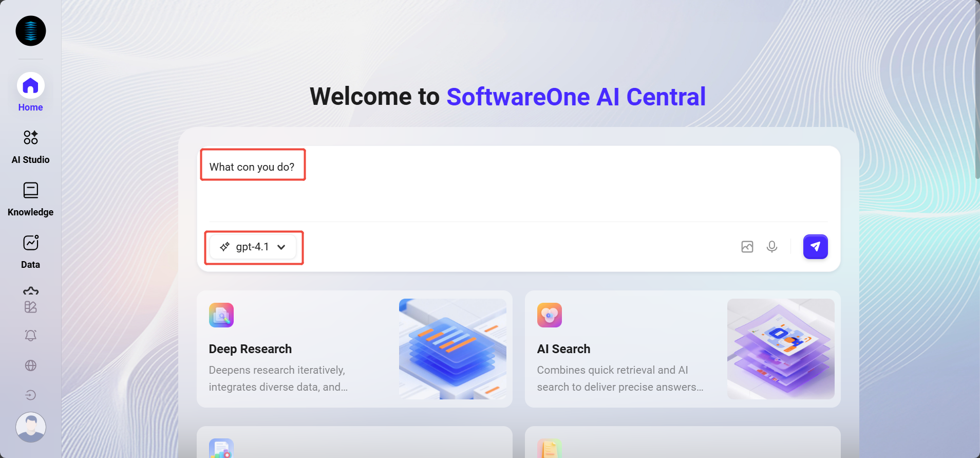
Task: Open the Knowledge section
Action: coord(30,199)
